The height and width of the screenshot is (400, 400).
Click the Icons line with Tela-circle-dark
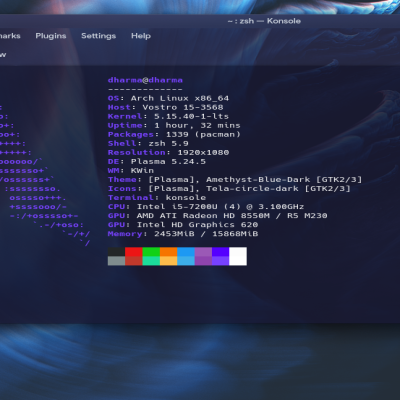(229, 188)
